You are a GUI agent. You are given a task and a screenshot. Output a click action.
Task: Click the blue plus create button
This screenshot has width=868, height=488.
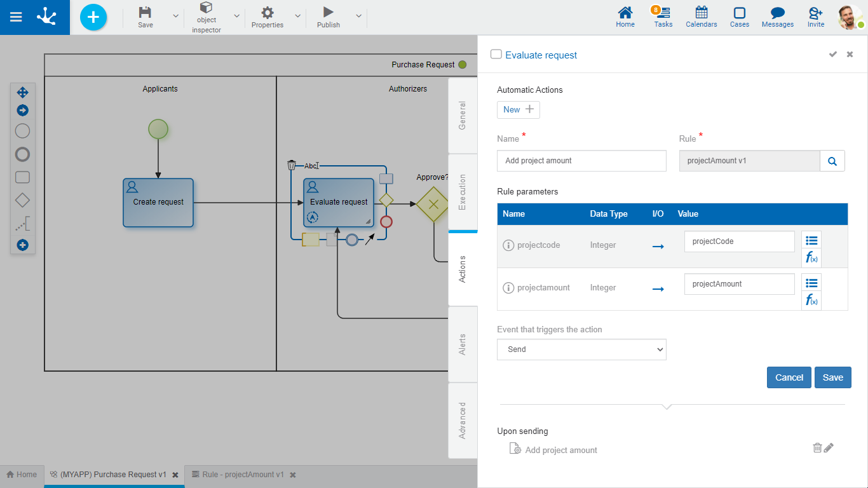point(93,17)
